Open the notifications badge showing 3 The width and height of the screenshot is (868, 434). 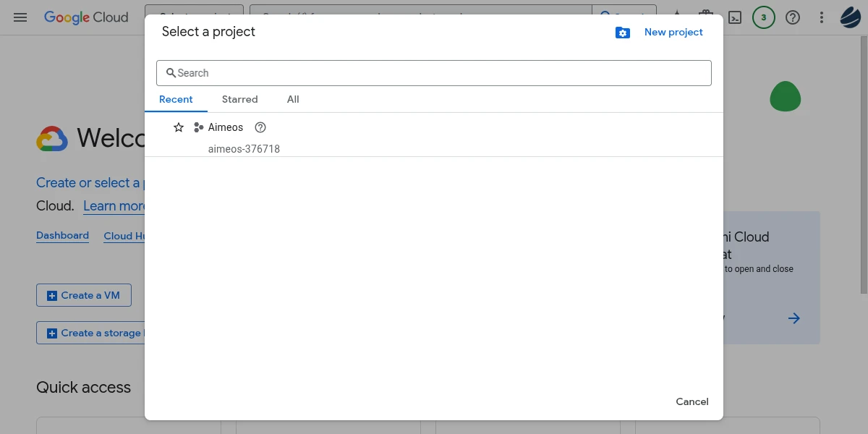[764, 17]
